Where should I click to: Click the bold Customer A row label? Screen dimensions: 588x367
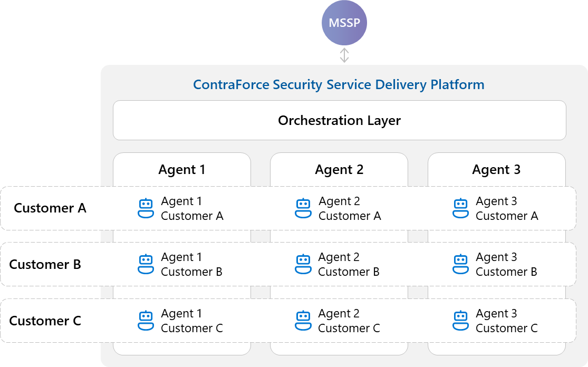click(x=50, y=208)
